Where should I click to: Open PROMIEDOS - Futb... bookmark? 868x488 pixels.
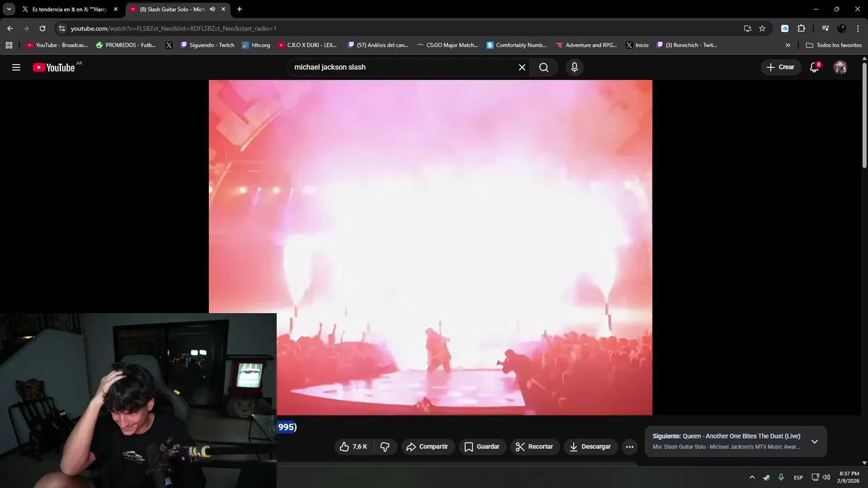point(126,45)
